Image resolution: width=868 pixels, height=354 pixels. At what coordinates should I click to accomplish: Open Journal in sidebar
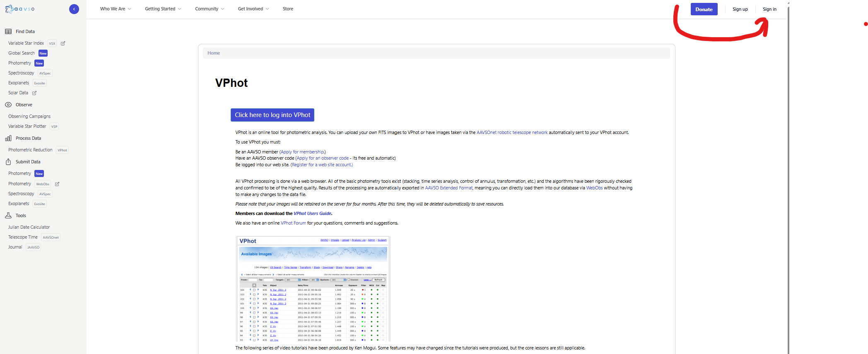click(x=15, y=247)
